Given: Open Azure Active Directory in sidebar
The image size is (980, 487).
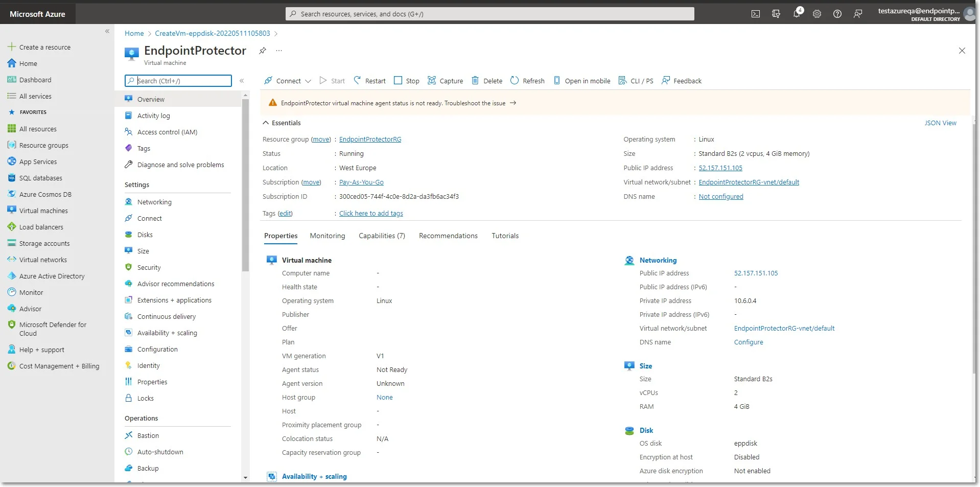Looking at the screenshot, I should tap(52, 276).
